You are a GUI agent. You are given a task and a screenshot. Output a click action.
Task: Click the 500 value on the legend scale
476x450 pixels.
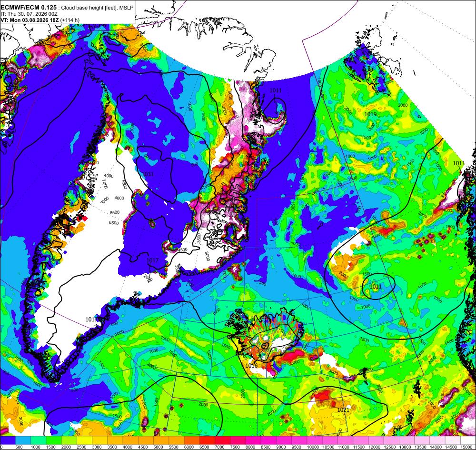(19, 447)
